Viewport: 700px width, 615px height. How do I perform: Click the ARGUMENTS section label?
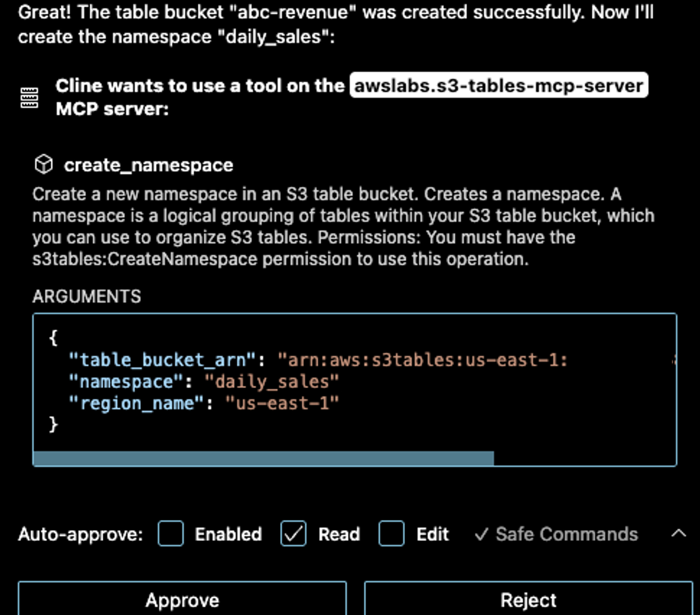pyautogui.click(x=87, y=297)
